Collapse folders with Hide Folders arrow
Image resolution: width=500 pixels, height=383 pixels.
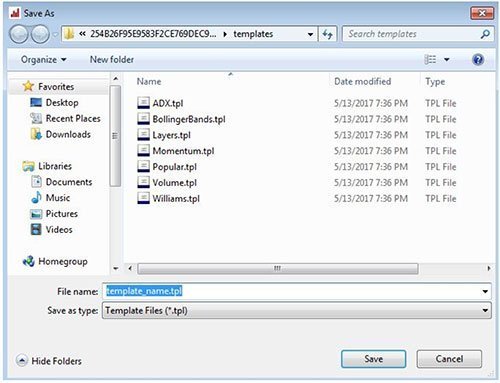click(22, 360)
